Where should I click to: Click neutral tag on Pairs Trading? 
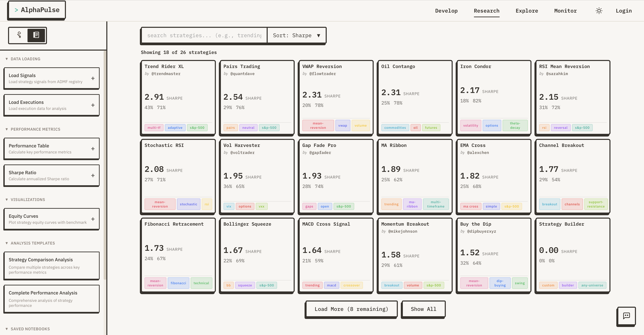pos(248,128)
